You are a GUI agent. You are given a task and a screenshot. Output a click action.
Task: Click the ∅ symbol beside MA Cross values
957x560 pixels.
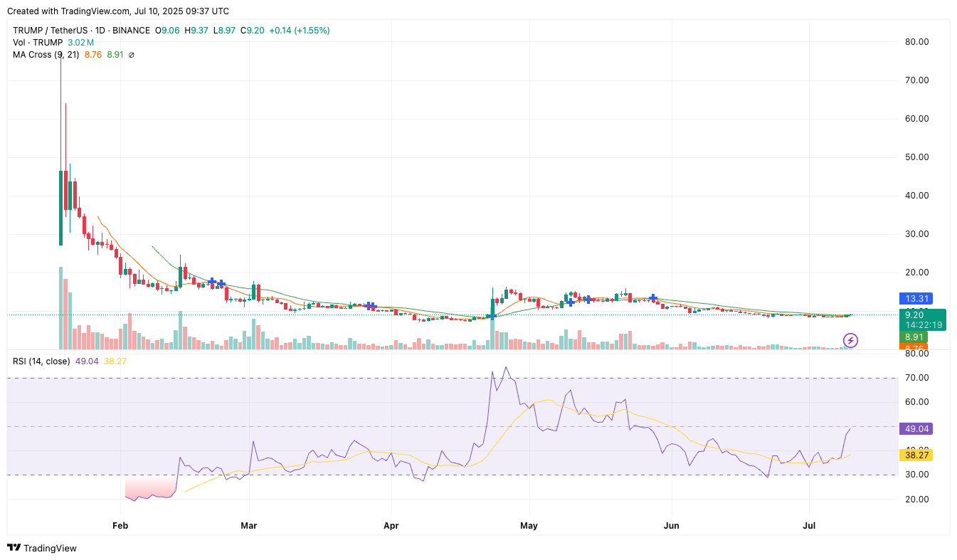(x=132, y=55)
